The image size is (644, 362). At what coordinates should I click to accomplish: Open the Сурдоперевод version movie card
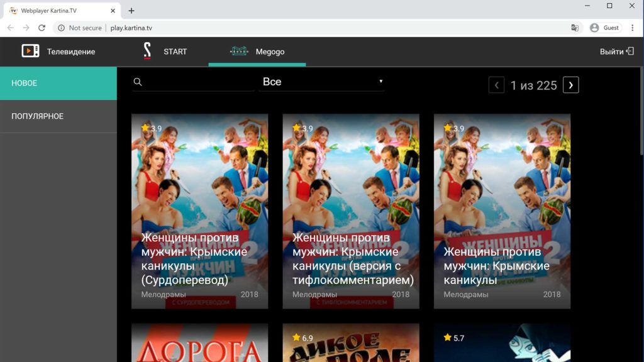click(199, 211)
